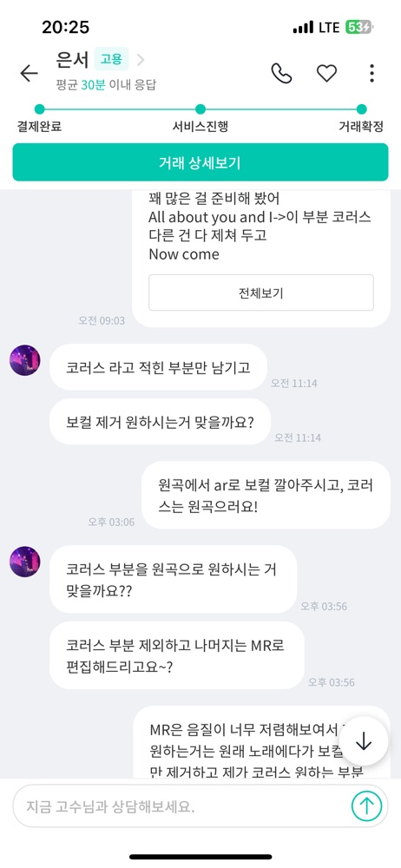Send message with the up-arrow button
Screen dimensions: 401x868
pyautogui.click(x=366, y=806)
